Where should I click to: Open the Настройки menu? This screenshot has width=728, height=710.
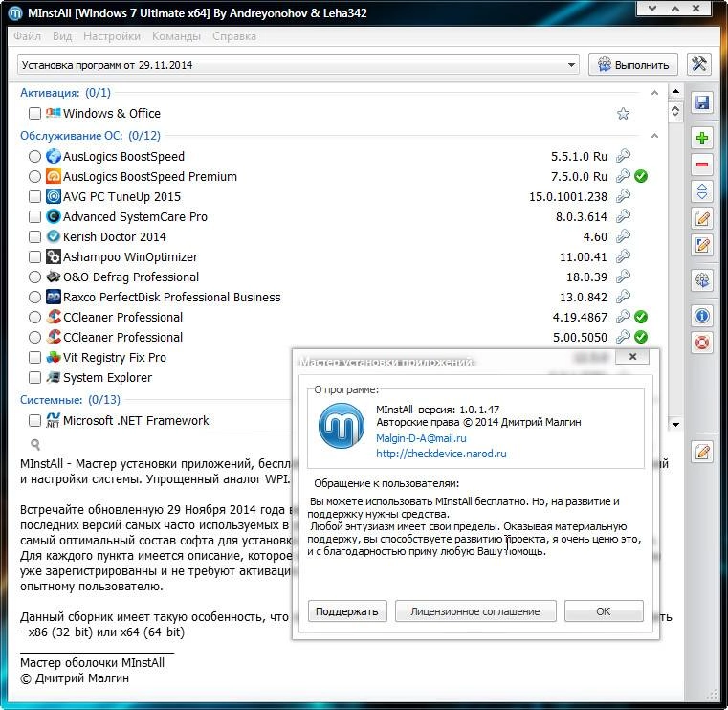coord(112,36)
